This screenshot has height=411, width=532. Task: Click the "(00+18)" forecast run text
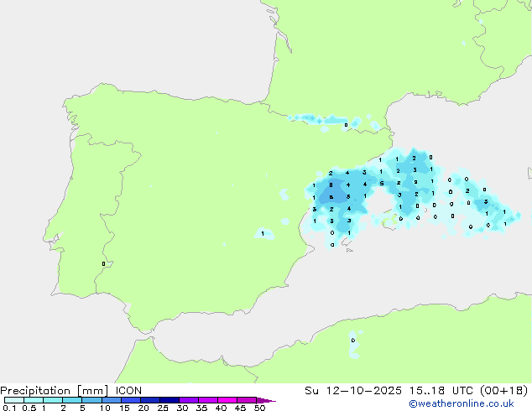click(503, 391)
